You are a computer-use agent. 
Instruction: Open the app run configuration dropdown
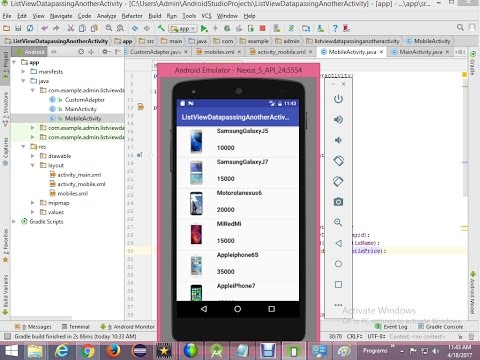coord(183,29)
